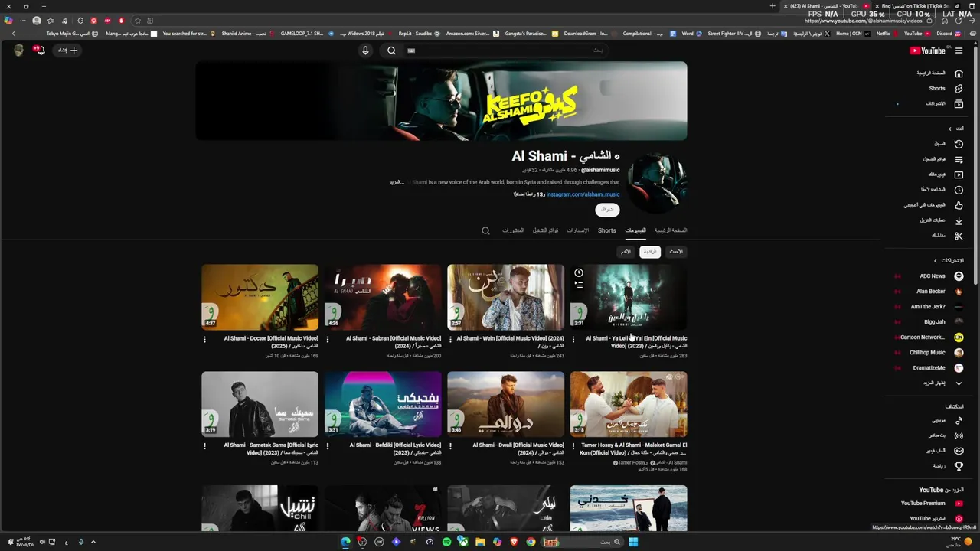Screen dimensions: 980x551
Task: Show more subscriptions in the sidebar
Action: coord(943,383)
